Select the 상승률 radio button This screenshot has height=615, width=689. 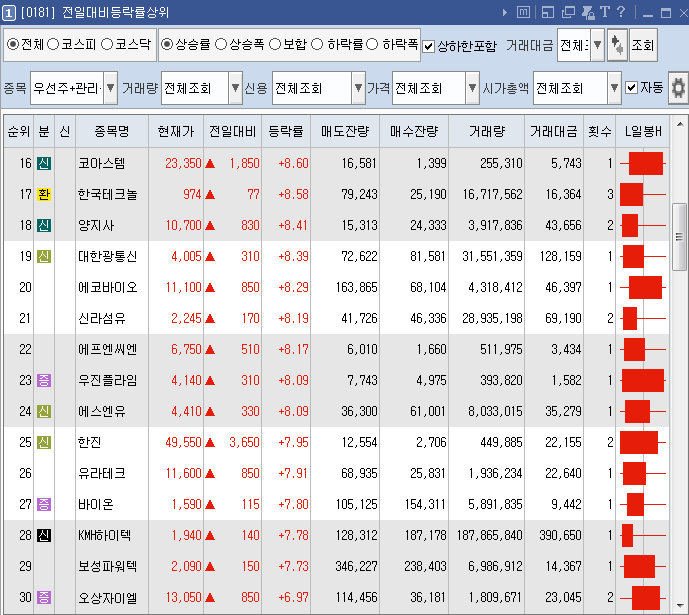[x=167, y=44]
